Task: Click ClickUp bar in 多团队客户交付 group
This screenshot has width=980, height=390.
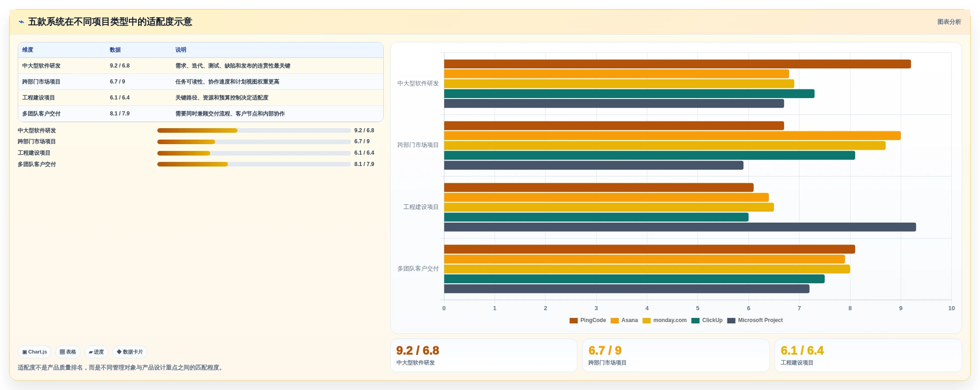Action: pos(634,279)
